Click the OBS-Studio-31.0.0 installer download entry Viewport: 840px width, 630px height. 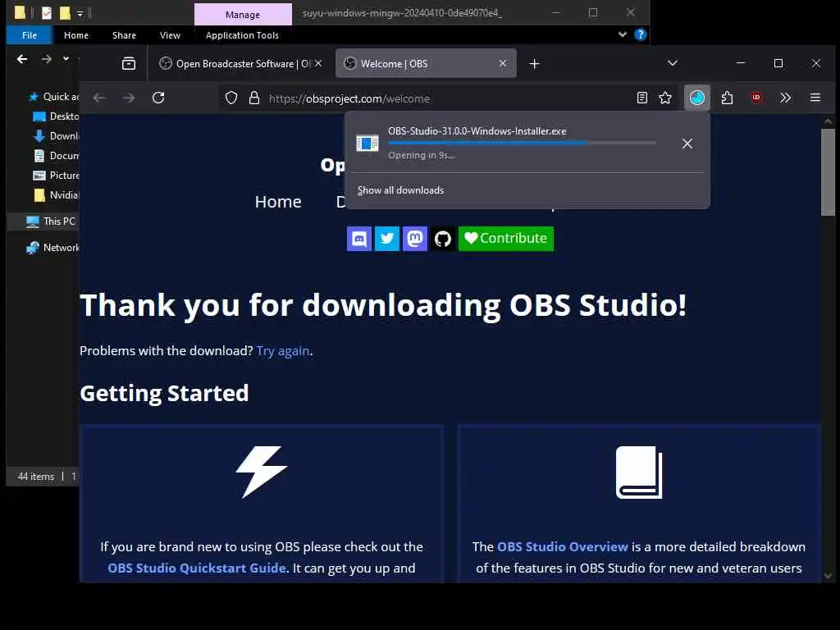pos(527,143)
